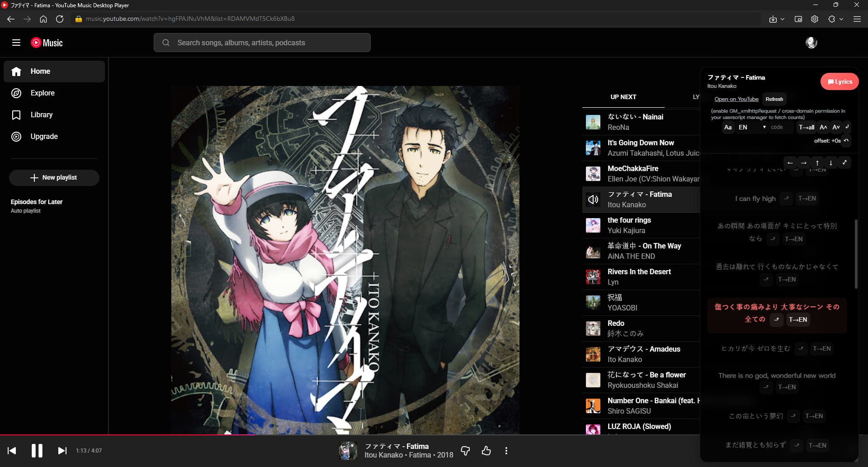The width and height of the screenshot is (868, 467).
Task: Go forward in browser history
Action: pyautogui.click(x=27, y=19)
